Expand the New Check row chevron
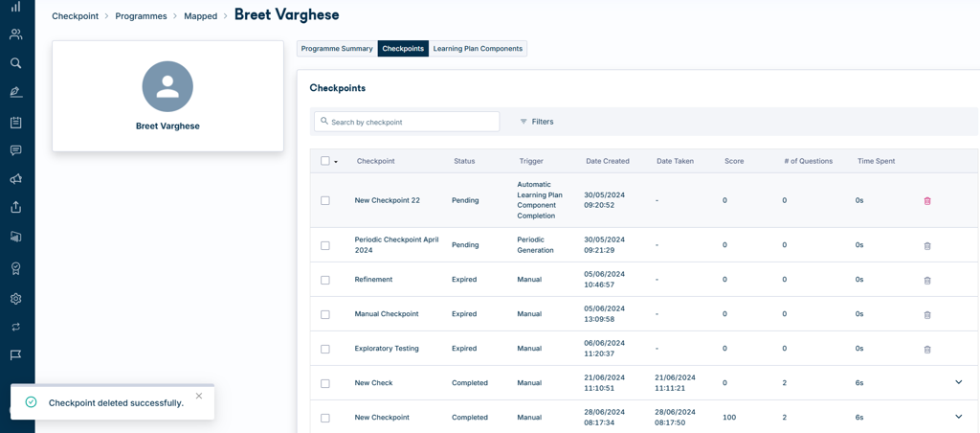This screenshot has height=433, width=980. point(959,382)
